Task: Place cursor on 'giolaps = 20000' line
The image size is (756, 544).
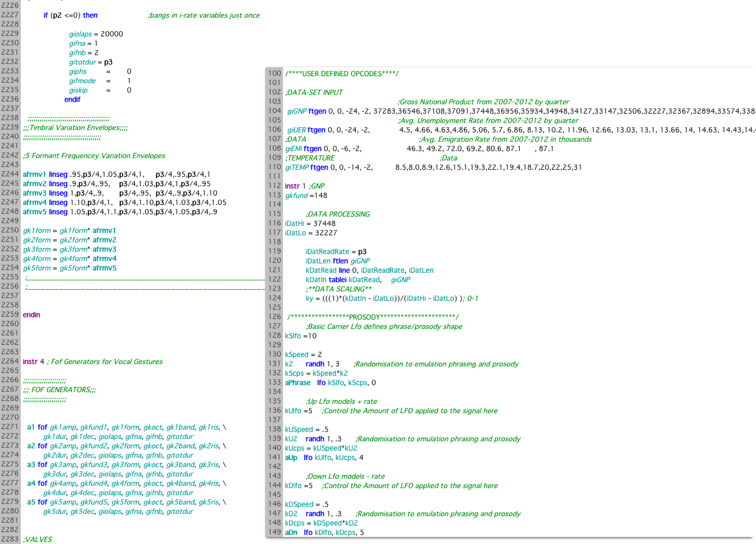Action: [x=96, y=34]
